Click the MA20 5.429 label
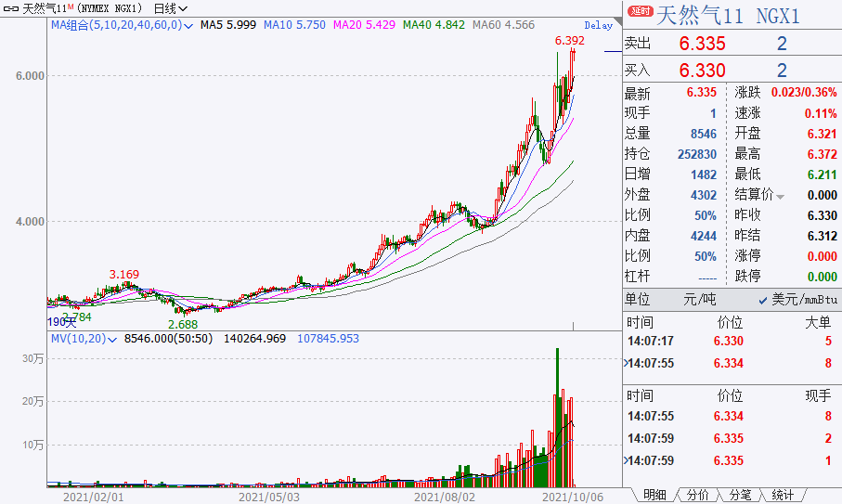 (x=364, y=25)
